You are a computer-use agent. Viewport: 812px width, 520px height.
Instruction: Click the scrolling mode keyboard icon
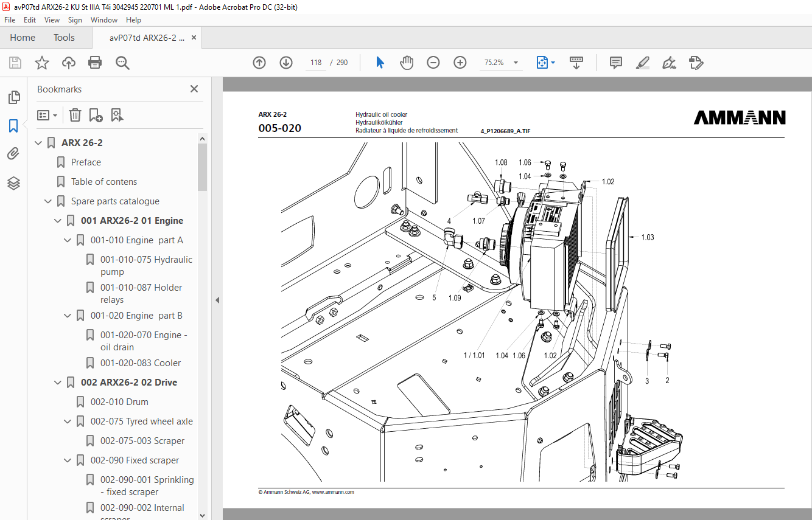click(x=576, y=63)
